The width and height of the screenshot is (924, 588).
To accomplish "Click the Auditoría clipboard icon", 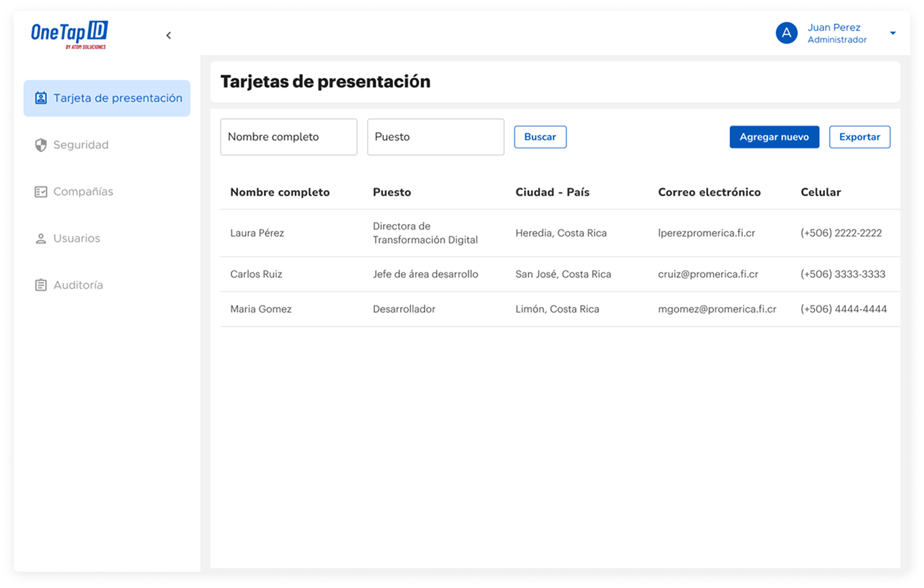I will pyautogui.click(x=41, y=285).
